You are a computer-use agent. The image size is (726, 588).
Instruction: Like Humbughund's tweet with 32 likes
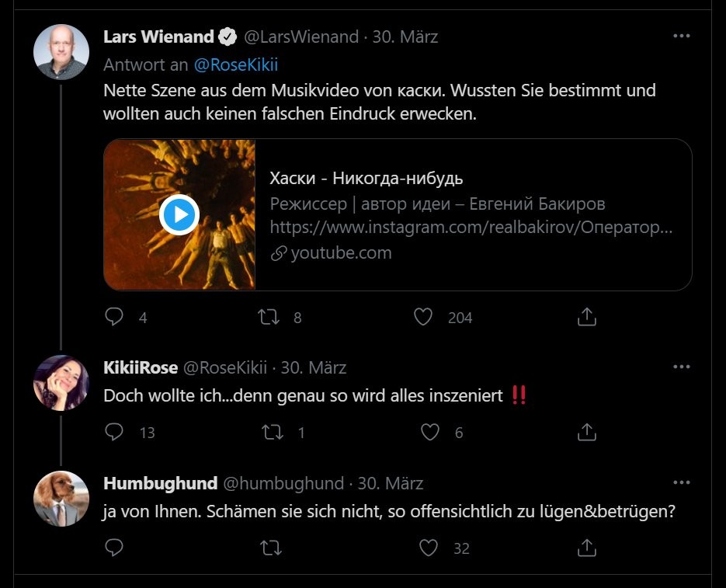(429, 548)
